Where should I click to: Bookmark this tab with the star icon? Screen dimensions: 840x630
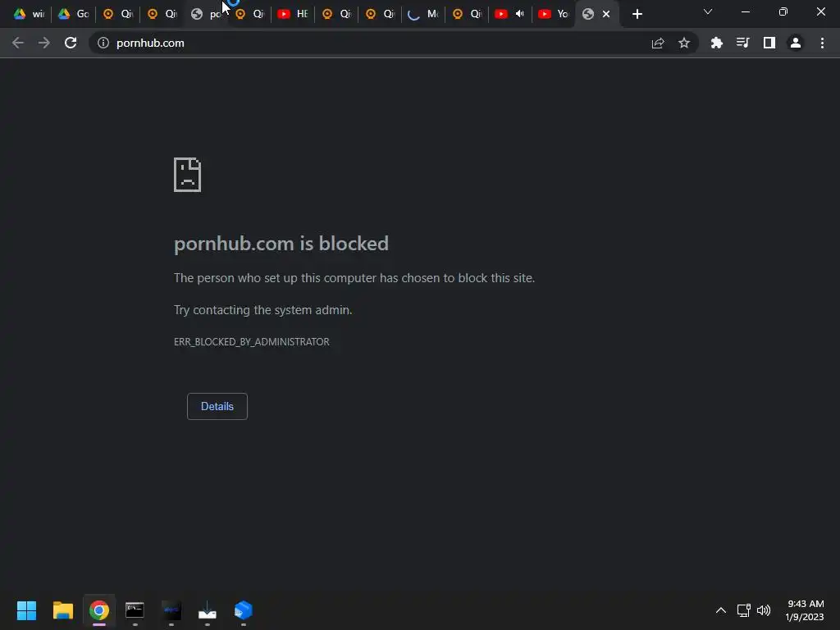coord(684,43)
